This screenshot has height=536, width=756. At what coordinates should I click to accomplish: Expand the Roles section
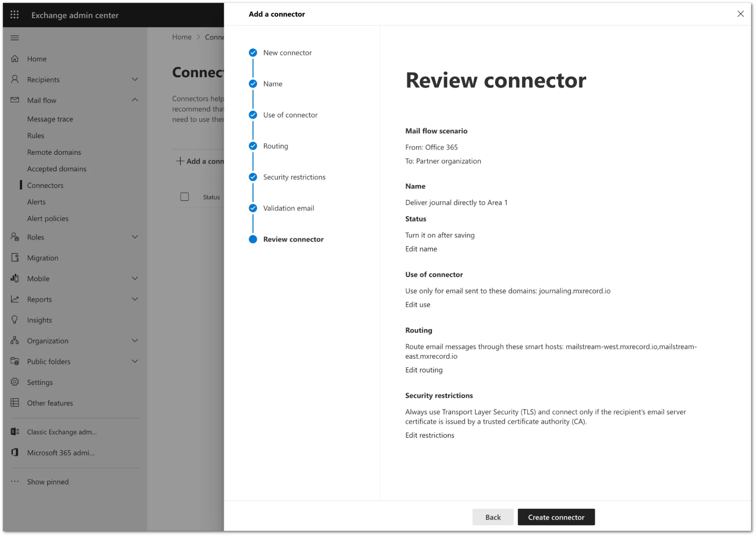tap(135, 237)
